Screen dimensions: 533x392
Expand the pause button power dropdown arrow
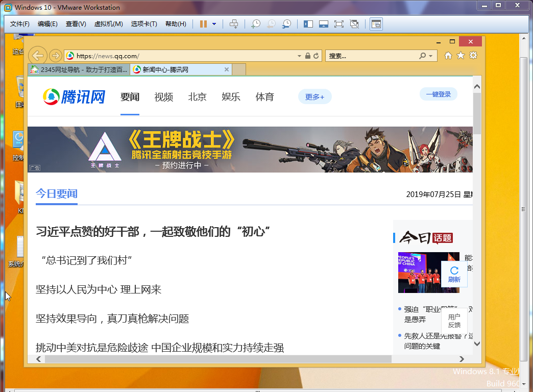coord(214,24)
